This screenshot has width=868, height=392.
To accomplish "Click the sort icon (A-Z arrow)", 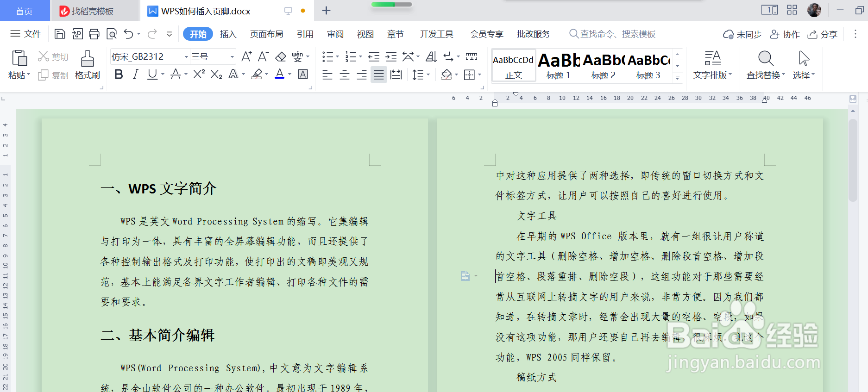I will 431,57.
